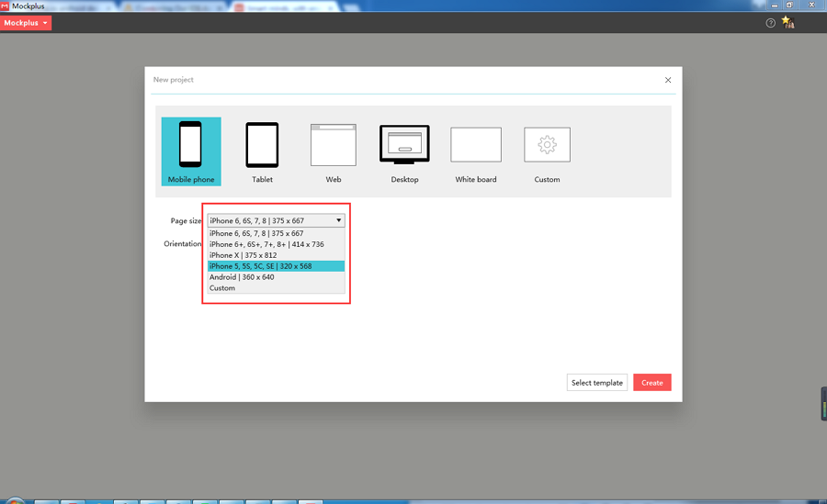
Task: Pick Android | 360 x 640 page size
Action: click(276, 276)
